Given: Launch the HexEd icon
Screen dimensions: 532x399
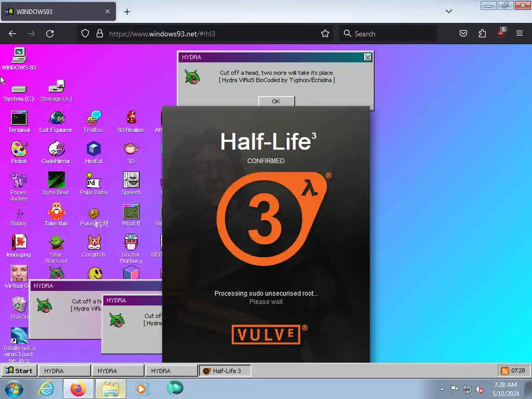Looking at the screenshot, I should pos(94,153).
